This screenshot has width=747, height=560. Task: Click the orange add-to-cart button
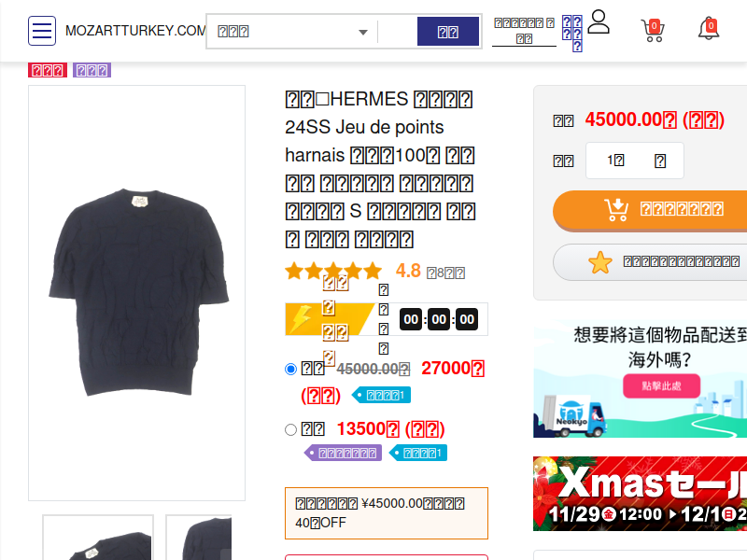(650, 210)
